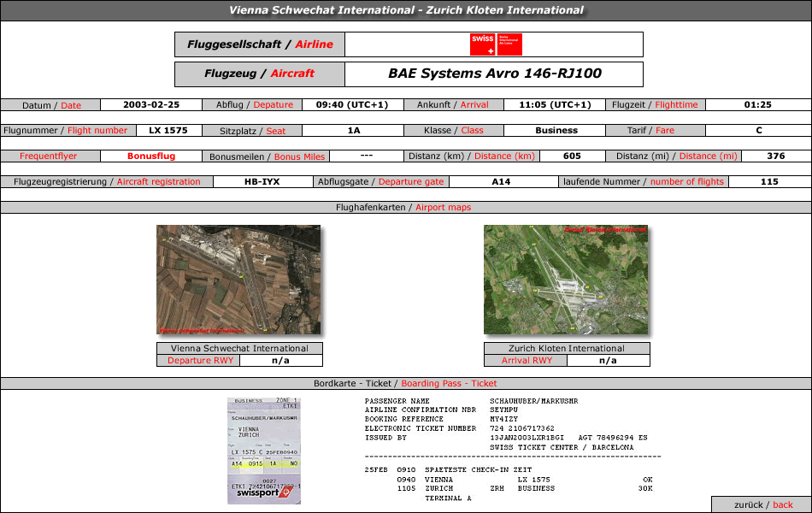Viewport: 812px width, 513px height.
Task: Click the Flugzeug / Aircraft label
Action: tap(260, 74)
